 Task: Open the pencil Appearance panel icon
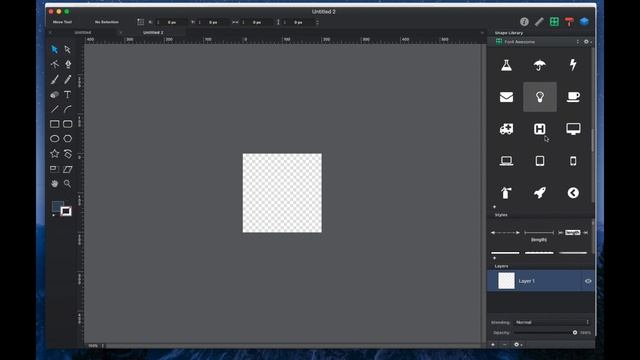[x=539, y=22]
